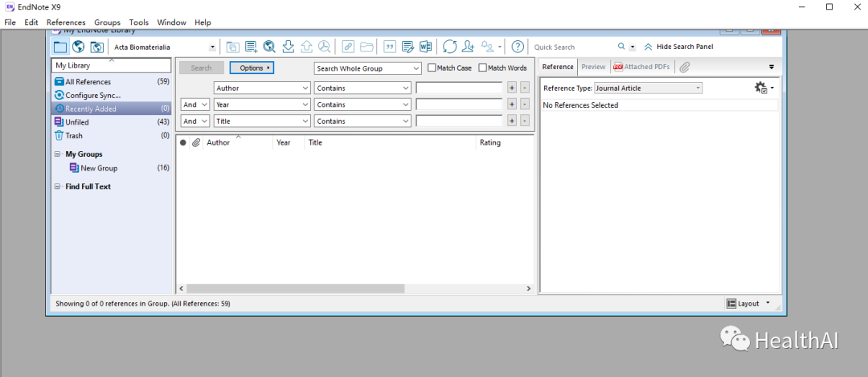Open the Groups menu
The height and width of the screenshot is (377, 868).
(107, 23)
